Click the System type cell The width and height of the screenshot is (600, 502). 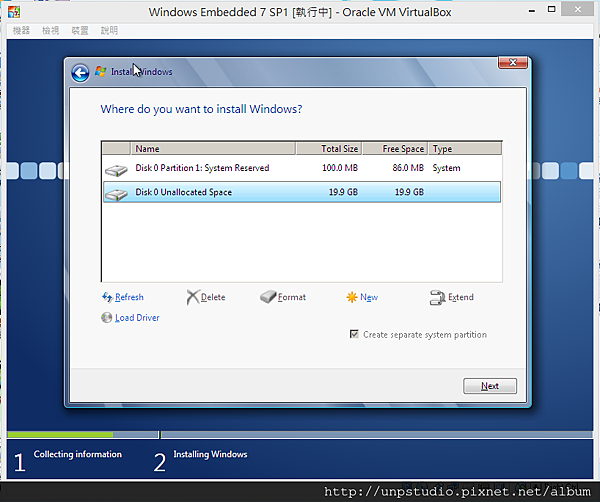[x=447, y=168]
